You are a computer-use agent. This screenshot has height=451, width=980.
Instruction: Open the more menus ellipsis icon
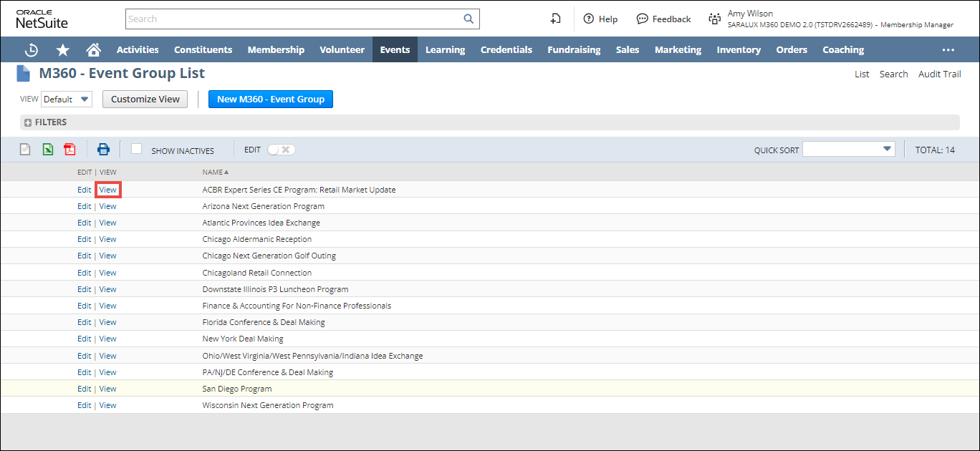coord(948,50)
